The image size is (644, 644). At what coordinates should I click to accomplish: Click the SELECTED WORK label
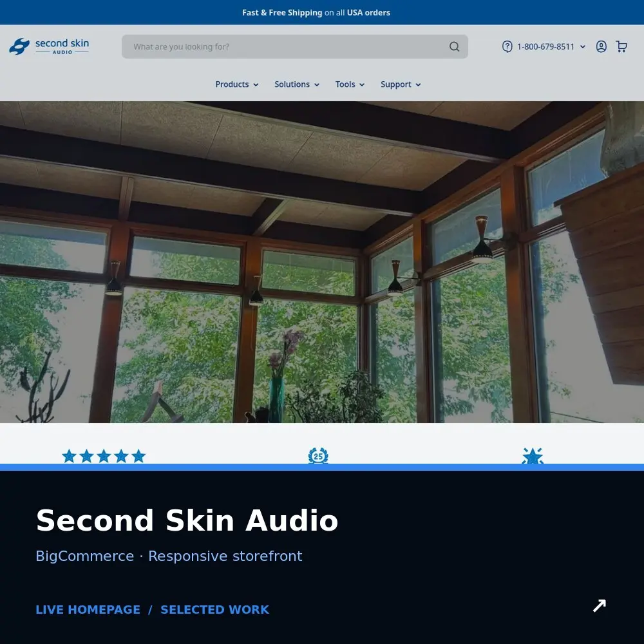[215, 609]
